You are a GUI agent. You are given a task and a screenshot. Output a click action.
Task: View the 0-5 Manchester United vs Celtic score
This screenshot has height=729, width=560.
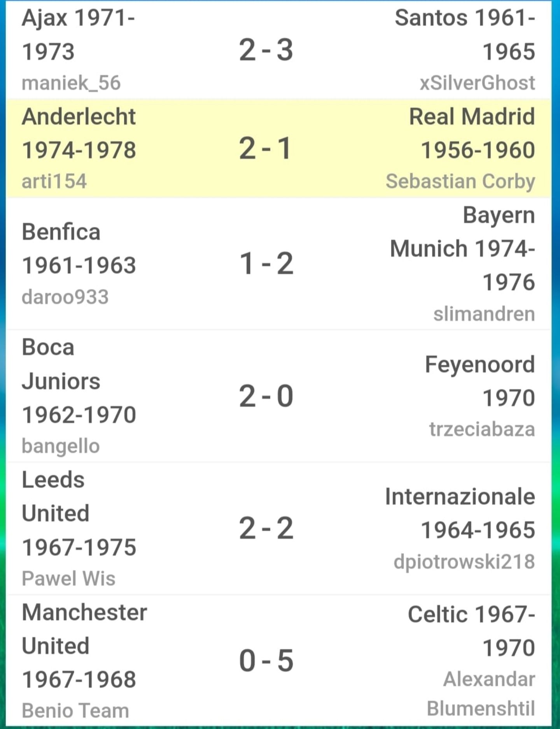point(266,660)
